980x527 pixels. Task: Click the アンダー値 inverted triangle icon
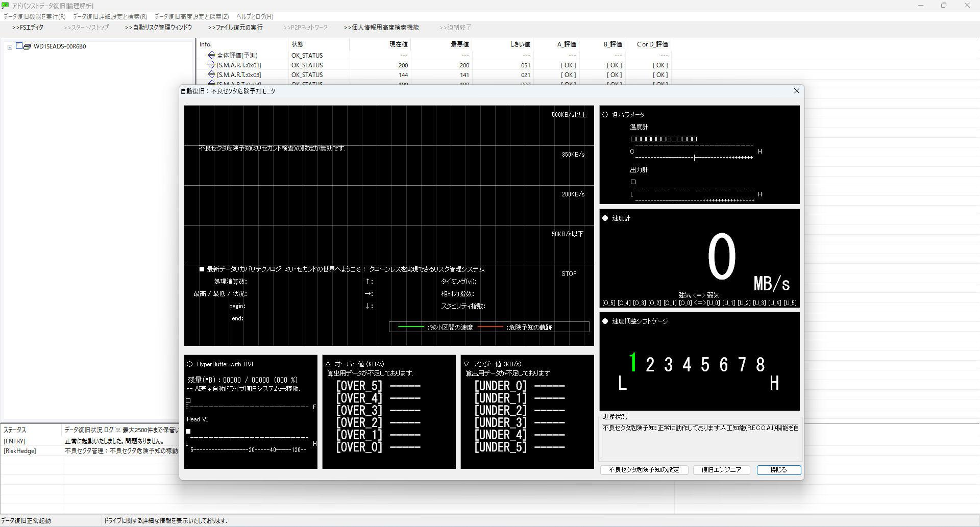click(x=467, y=364)
